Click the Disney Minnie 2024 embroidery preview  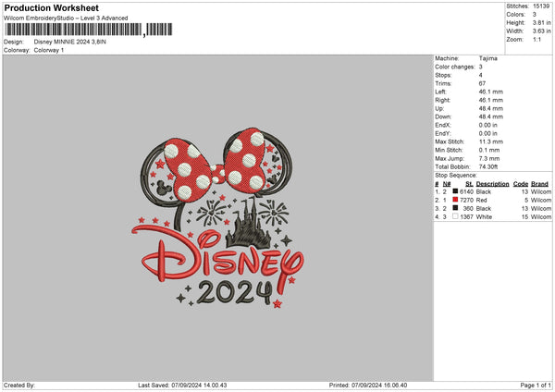(217, 217)
